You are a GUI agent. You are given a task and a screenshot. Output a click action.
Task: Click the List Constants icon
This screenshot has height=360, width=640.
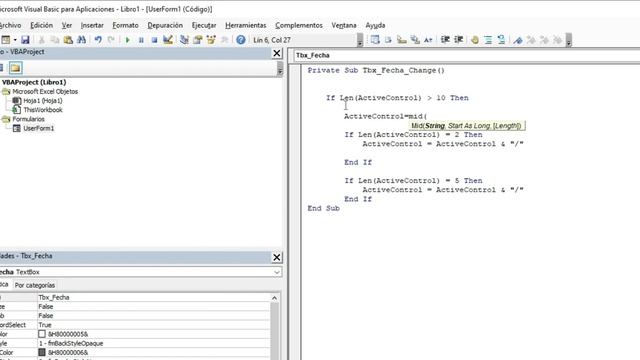(388, 40)
